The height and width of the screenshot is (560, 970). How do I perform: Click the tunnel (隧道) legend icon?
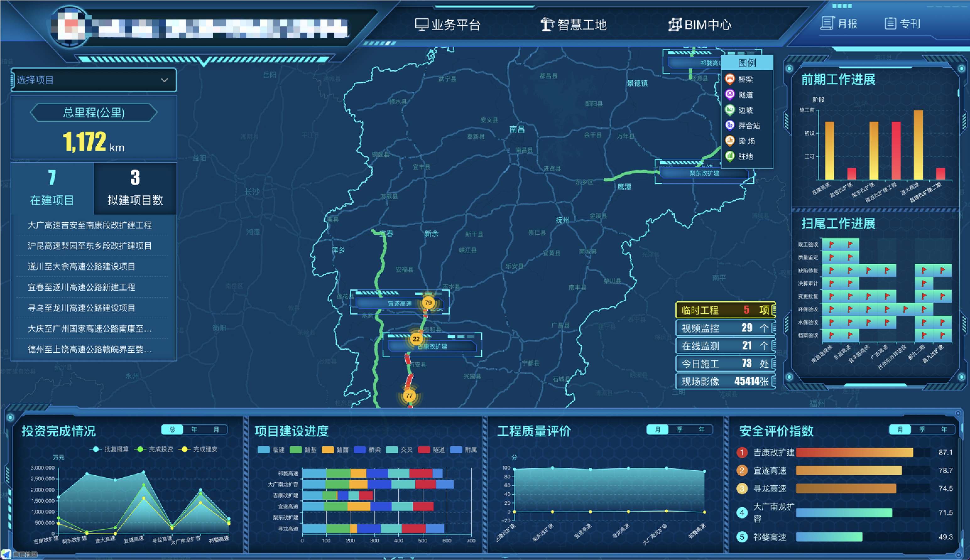pos(729,94)
